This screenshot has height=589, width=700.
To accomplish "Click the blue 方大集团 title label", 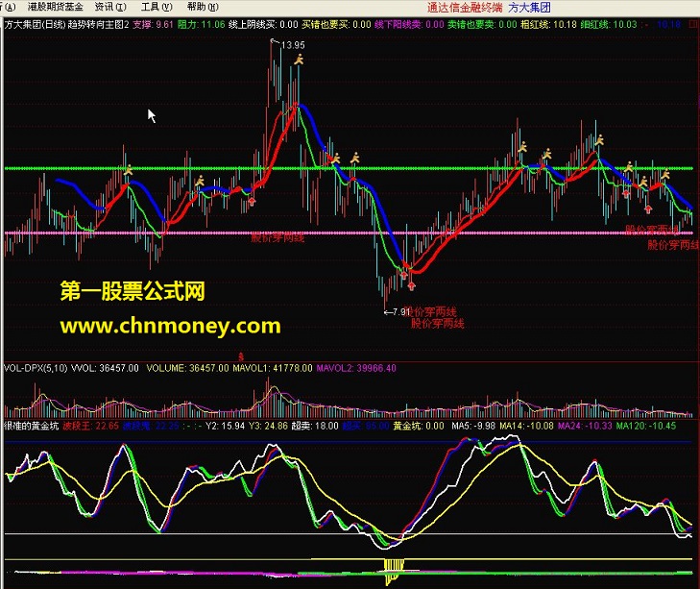I will click(529, 7).
